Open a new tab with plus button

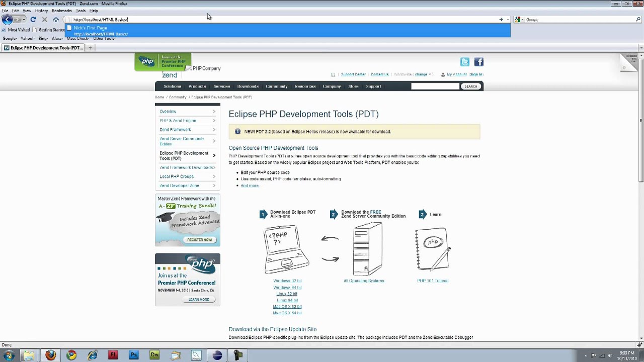pos(90,48)
